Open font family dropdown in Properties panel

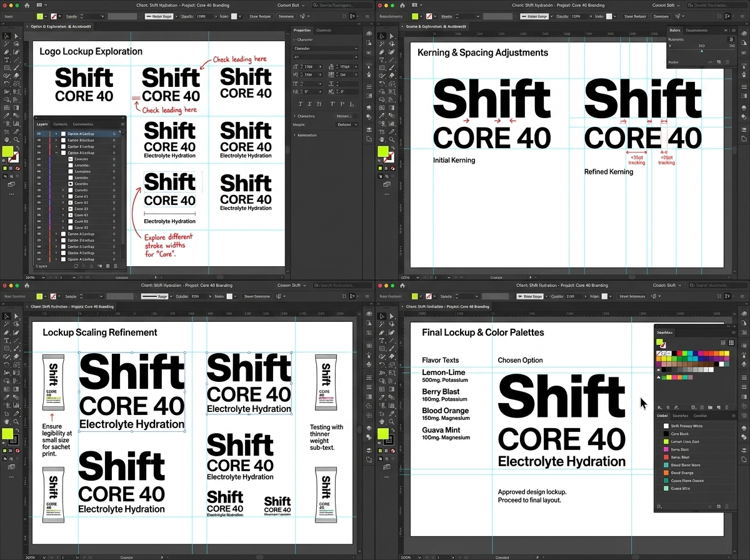[326, 48]
